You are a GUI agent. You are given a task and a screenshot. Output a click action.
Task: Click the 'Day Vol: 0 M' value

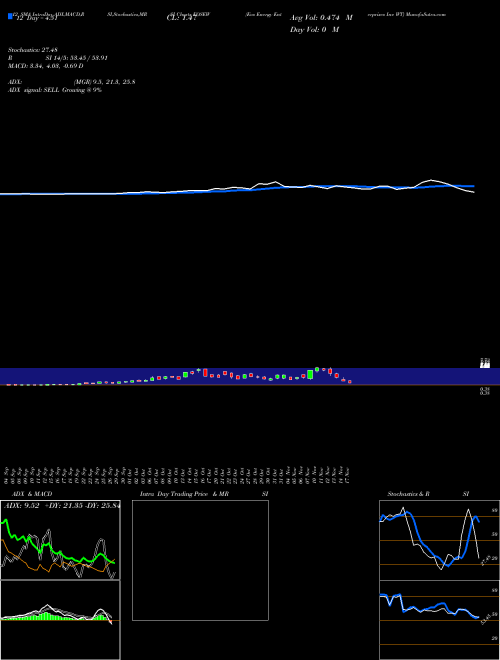(x=314, y=30)
